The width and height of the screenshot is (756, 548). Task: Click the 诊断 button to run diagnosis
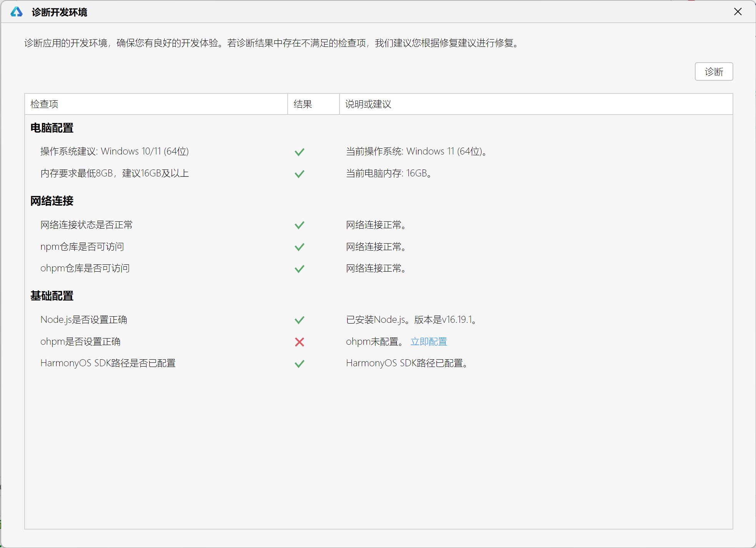[714, 71]
